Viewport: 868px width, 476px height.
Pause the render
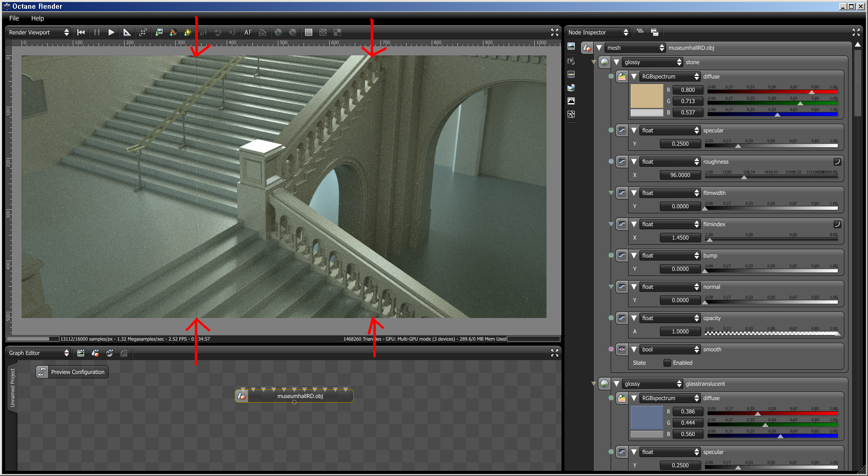[96, 32]
